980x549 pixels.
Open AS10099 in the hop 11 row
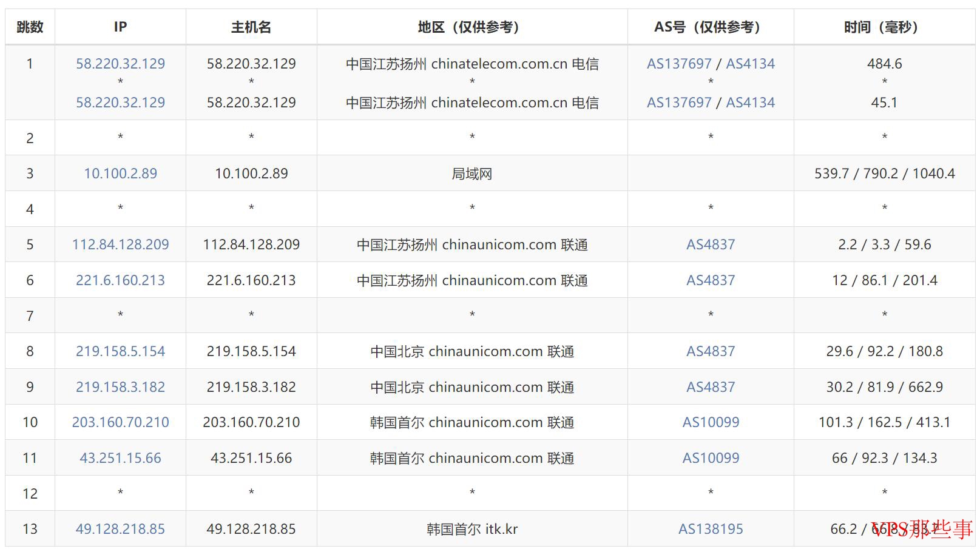[711, 458]
